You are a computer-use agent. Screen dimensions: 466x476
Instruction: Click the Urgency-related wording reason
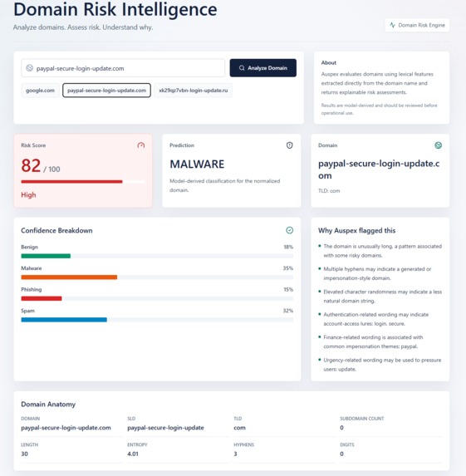point(382,365)
